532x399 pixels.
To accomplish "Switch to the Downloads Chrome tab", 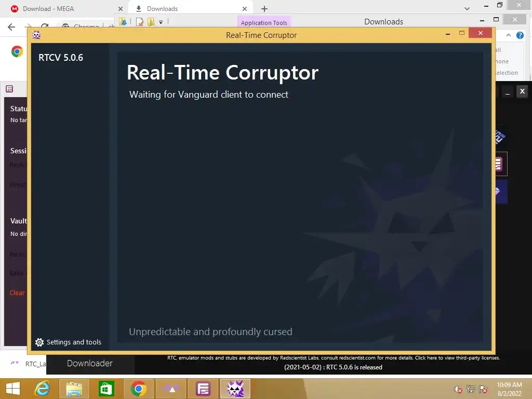I will coord(162,9).
